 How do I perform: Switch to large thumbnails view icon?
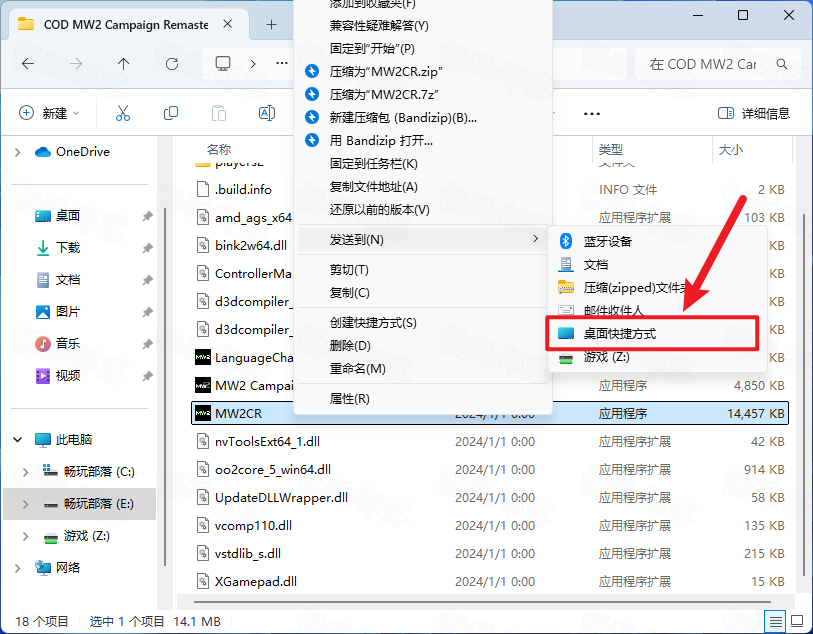(797, 621)
